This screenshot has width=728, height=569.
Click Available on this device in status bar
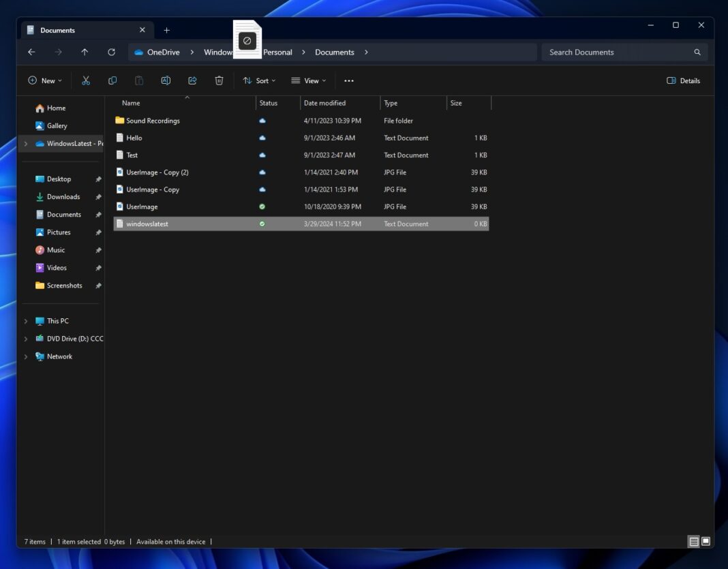click(171, 541)
